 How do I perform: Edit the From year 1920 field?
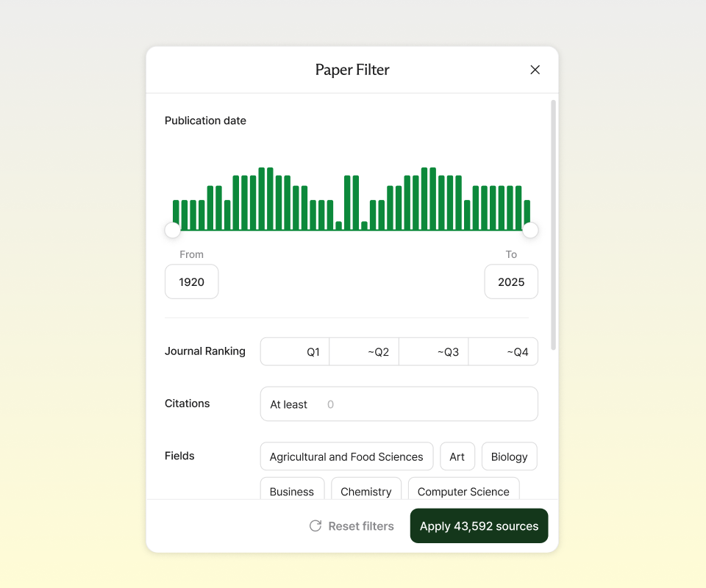click(x=191, y=282)
